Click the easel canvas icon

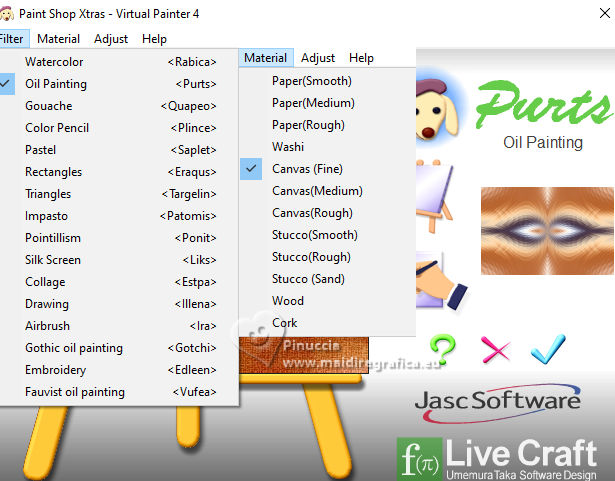434,195
